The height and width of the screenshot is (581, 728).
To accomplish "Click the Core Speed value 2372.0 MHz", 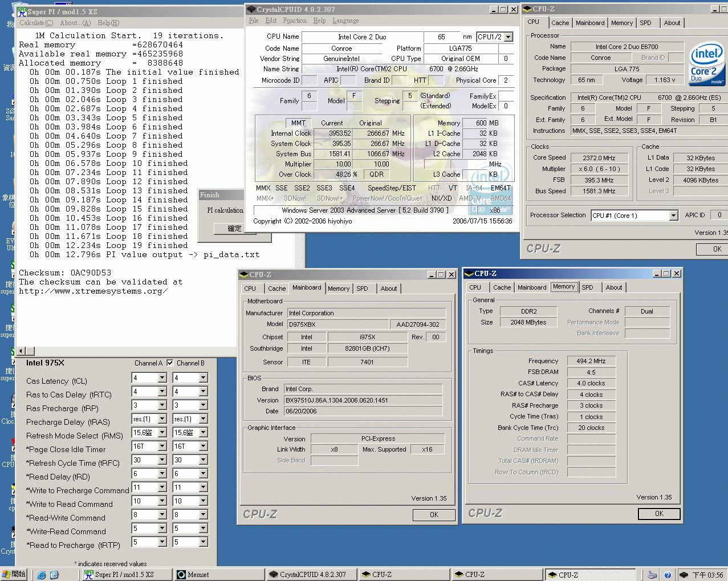I will click(599, 158).
